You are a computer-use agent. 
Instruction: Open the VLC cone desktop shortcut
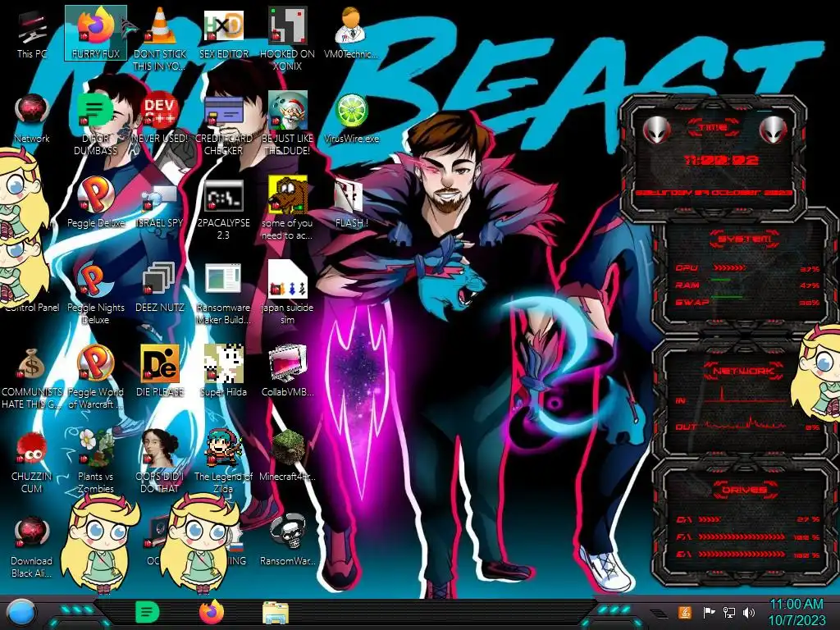click(x=160, y=39)
